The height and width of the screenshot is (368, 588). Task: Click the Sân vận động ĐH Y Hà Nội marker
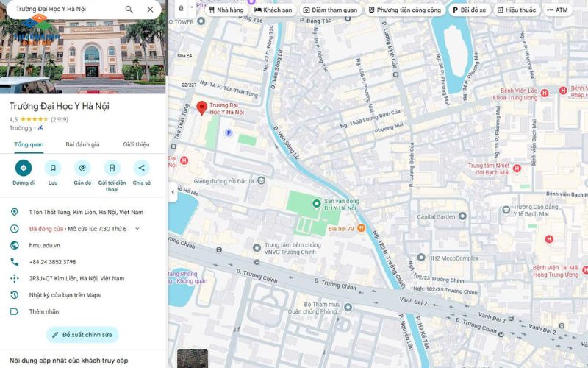pyautogui.click(x=317, y=203)
